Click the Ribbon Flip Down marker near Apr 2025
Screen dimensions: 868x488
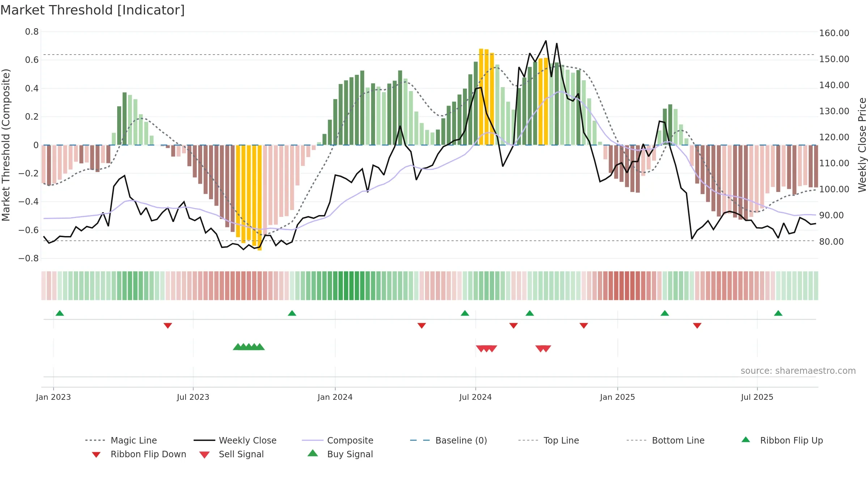point(697,326)
